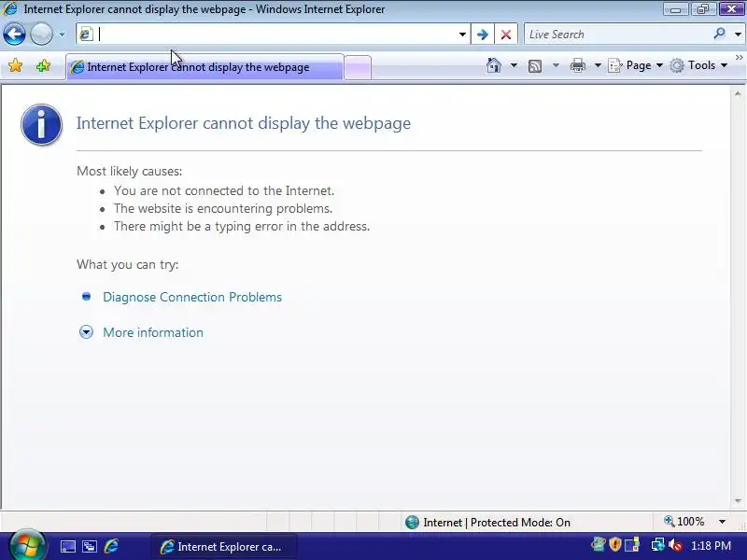The height and width of the screenshot is (560, 747).
Task: Click the muted volume tray icon
Action: [675, 545]
